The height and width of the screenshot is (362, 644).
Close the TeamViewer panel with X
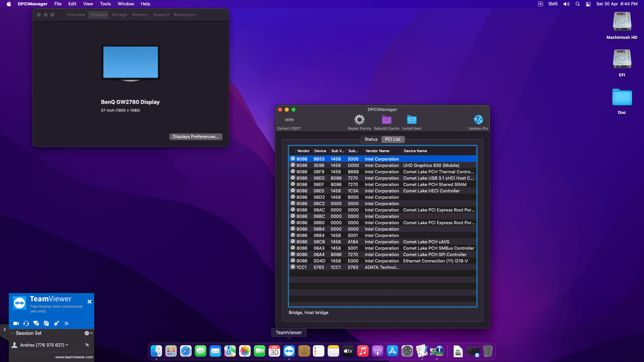90,302
